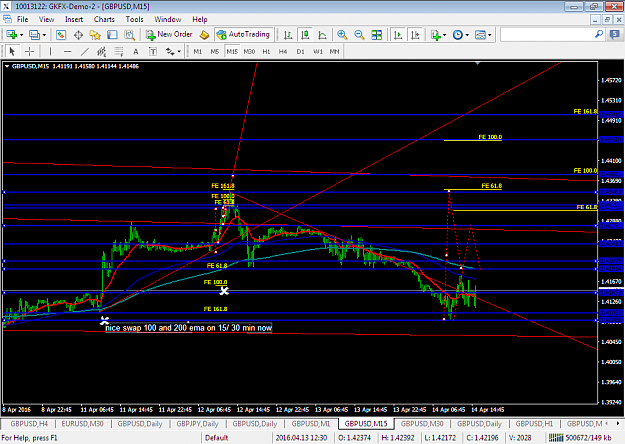
Task: Open the Window menu
Action: tap(167, 19)
